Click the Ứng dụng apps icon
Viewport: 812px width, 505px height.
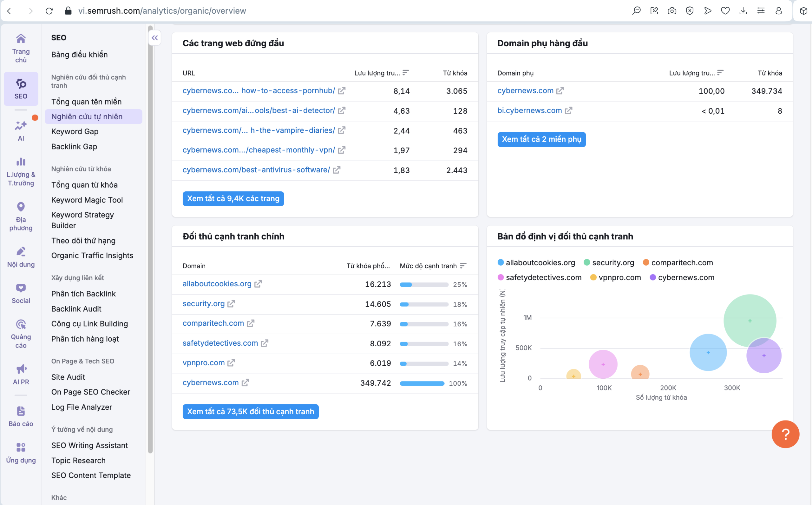21,448
